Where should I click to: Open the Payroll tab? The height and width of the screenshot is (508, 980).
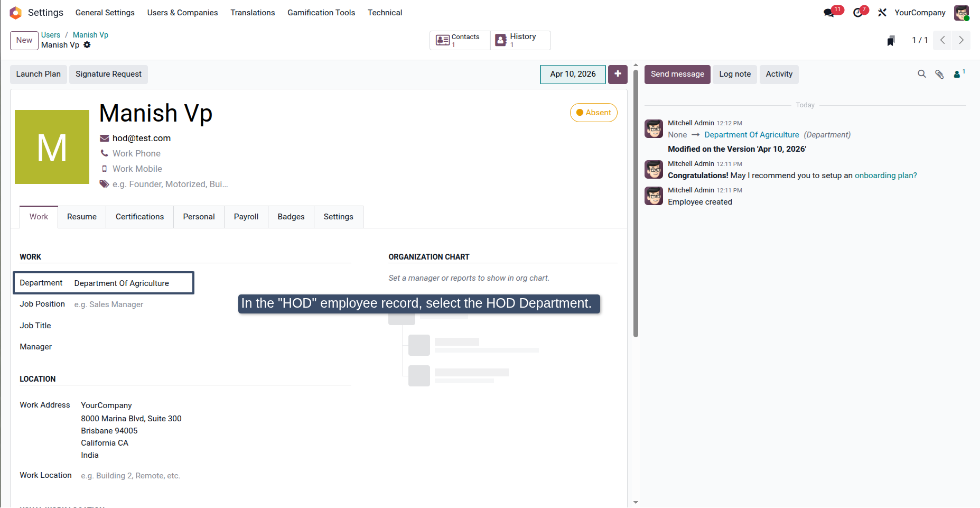(x=246, y=217)
